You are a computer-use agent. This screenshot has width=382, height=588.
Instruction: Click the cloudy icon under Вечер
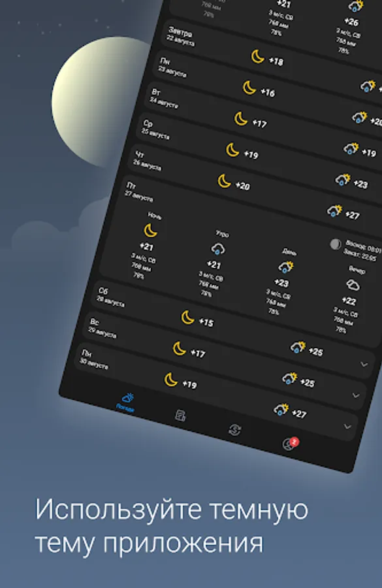click(x=353, y=285)
